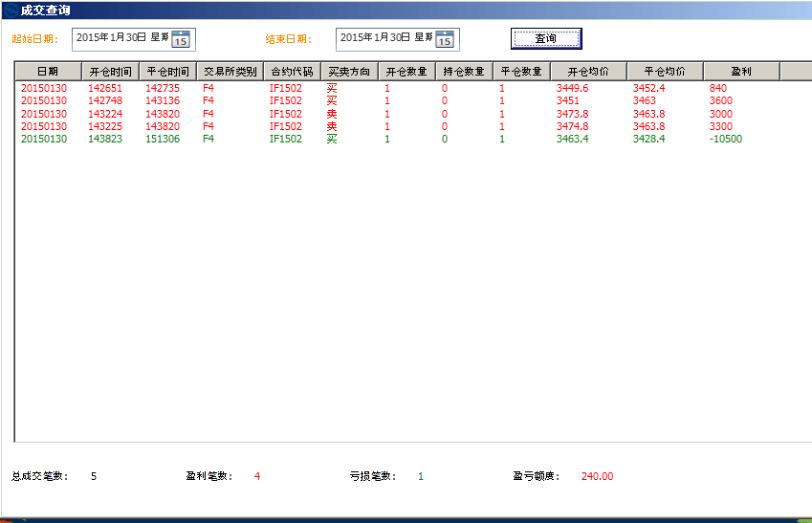Click the 开仓数量 column header

407,72
